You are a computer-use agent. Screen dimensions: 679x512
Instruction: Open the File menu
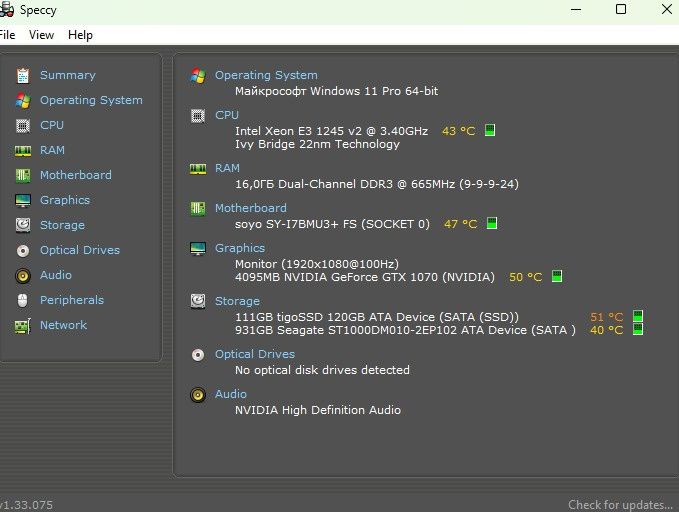[x=7, y=35]
